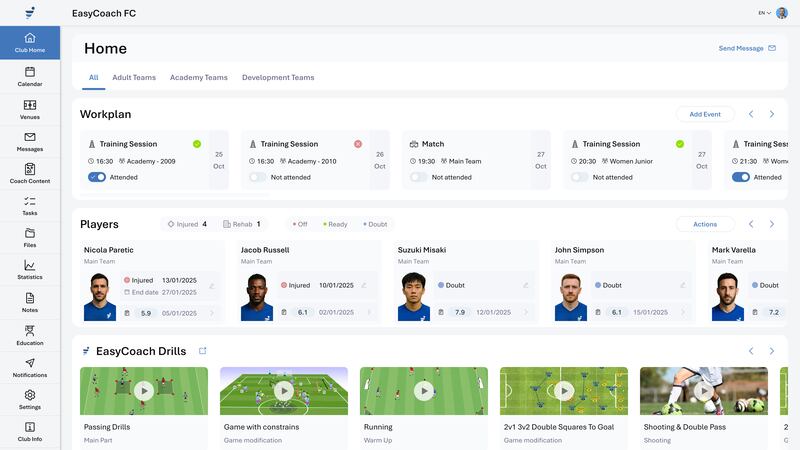The image size is (800, 450).
Task: Click green status icon on Women Junior session
Action: tap(680, 144)
